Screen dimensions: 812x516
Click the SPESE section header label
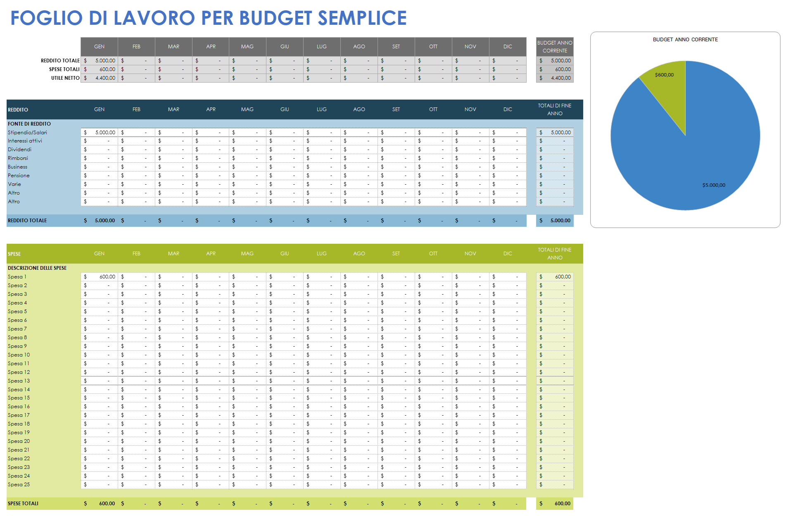click(14, 254)
